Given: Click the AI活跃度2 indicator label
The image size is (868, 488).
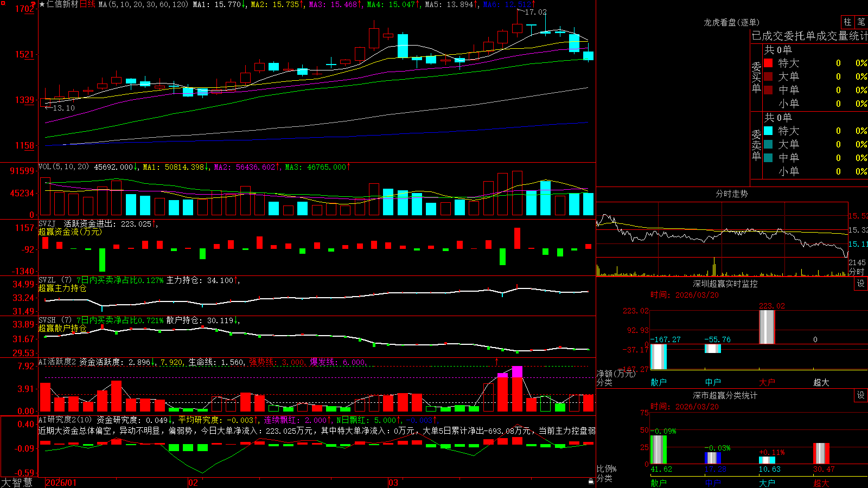Looking at the screenshot, I should (58, 362).
